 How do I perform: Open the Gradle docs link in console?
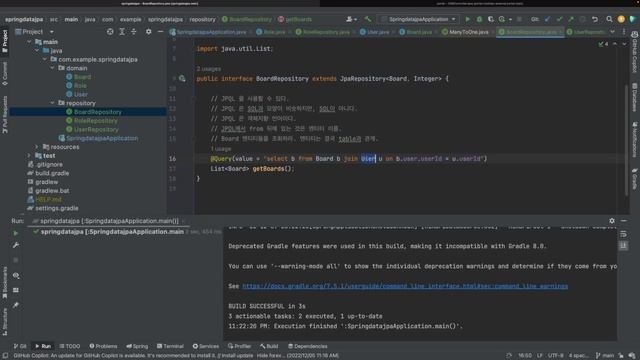coord(405,286)
